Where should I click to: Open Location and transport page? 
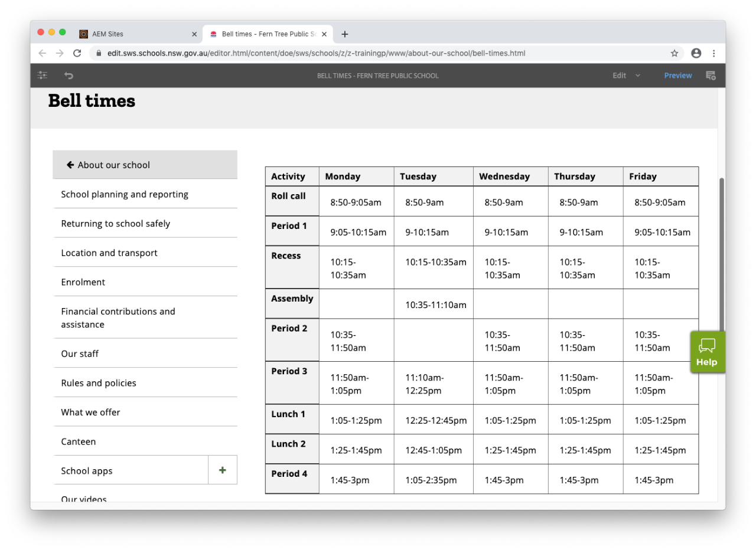(145, 253)
